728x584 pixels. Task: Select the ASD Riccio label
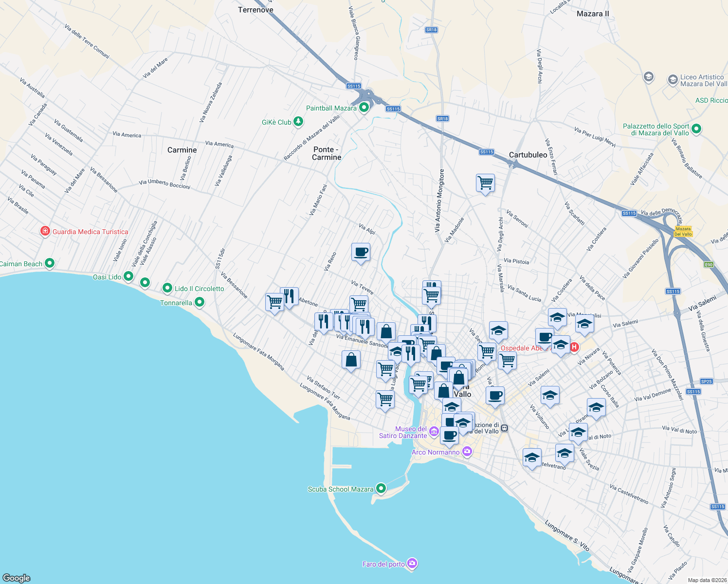coord(711,100)
